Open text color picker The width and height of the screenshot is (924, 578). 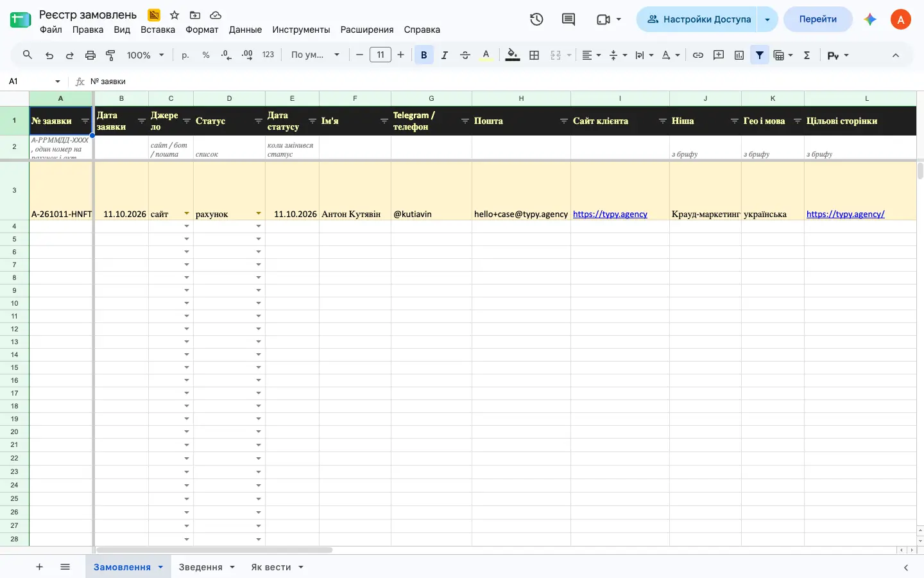(x=486, y=55)
